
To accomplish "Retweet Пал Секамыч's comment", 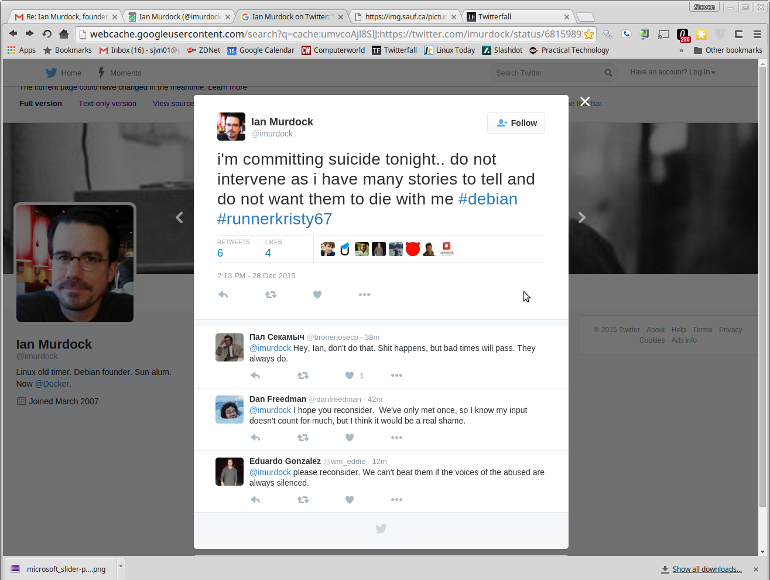I will (x=303, y=376).
